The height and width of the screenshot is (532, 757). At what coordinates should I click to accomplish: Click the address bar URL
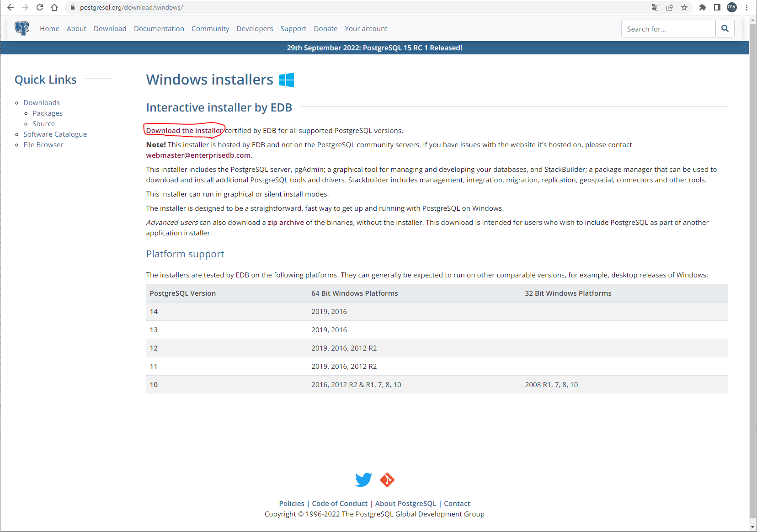click(131, 7)
